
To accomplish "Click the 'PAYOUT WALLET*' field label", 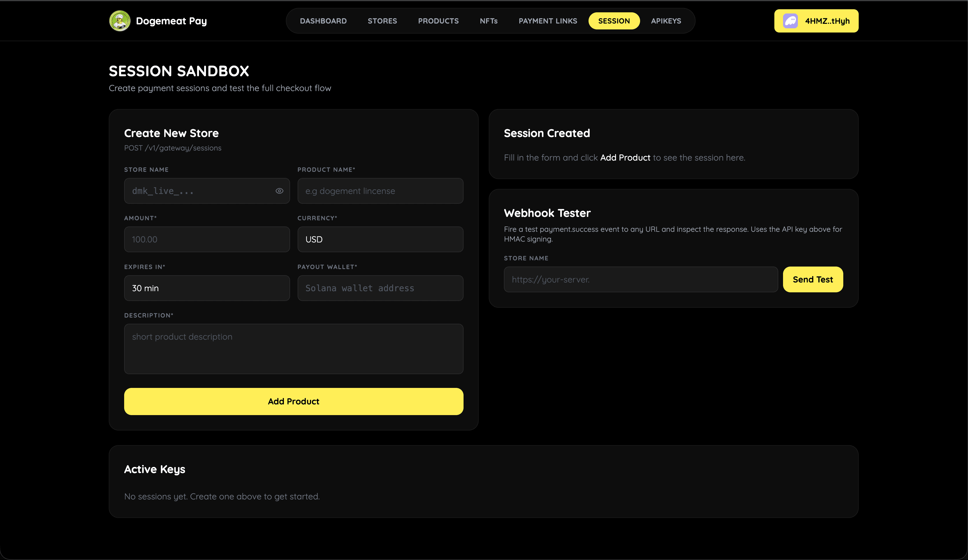I will (x=327, y=267).
